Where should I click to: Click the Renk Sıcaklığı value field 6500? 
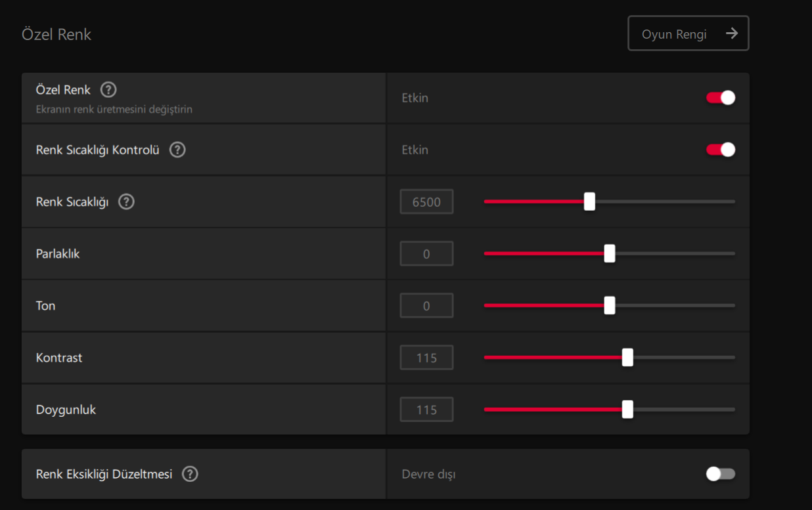(426, 202)
